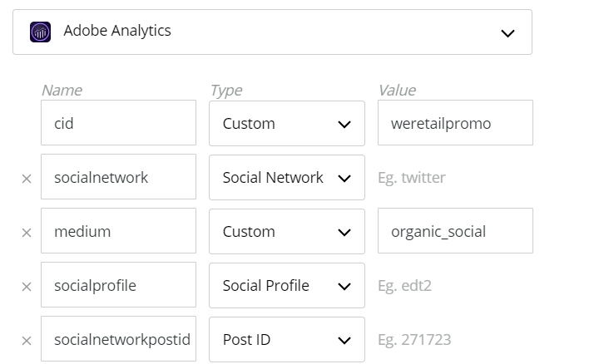Open the Social Network type dropdown

point(286,178)
